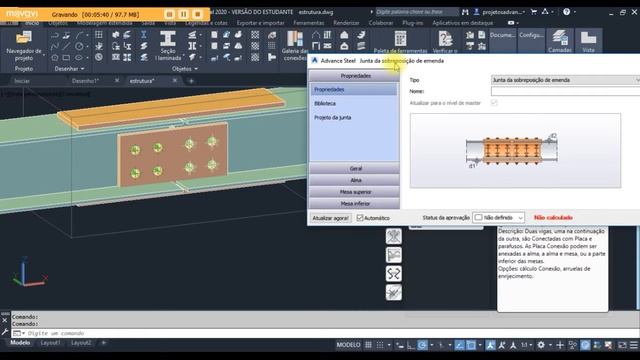640x360 pixels.
Task: Take a screenshot with Movavi camera button
Action: pyautogui.click(x=169, y=14)
